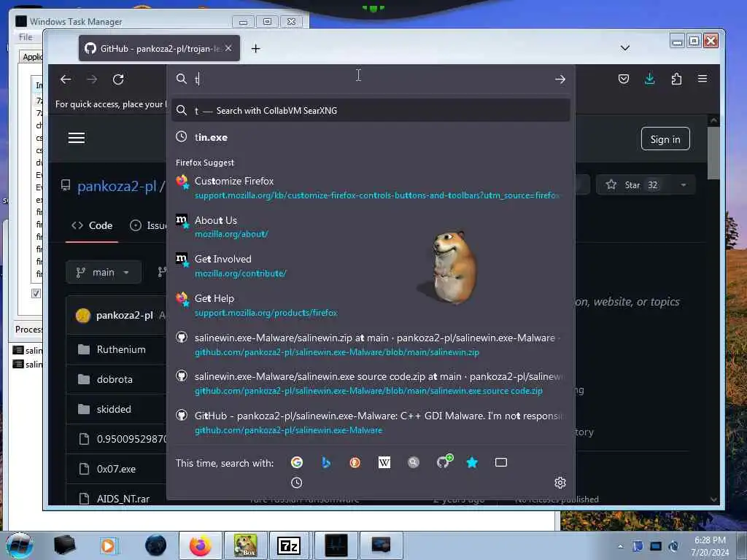Open salinewin.zip at main suggestion

pyautogui.click(x=371, y=345)
